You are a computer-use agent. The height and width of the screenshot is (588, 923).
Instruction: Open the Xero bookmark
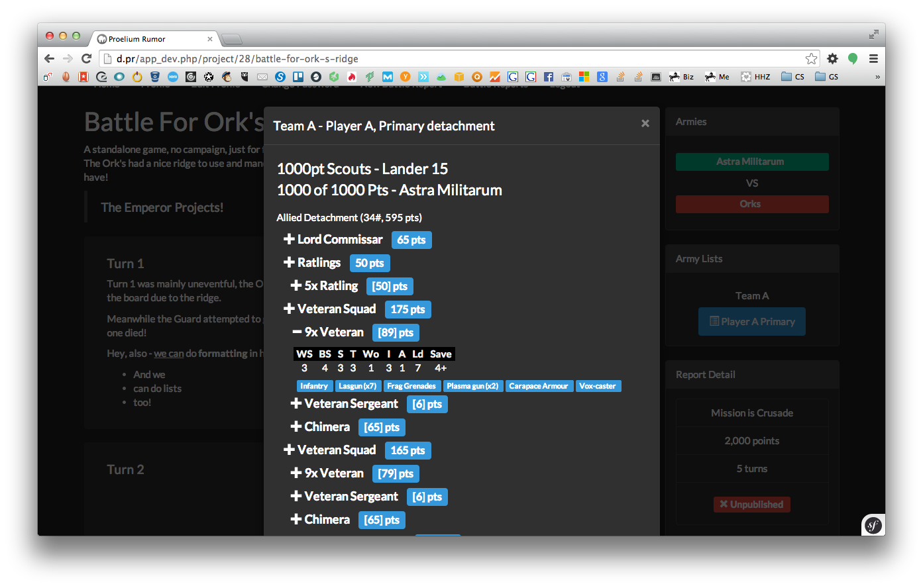tap(173, 77)
